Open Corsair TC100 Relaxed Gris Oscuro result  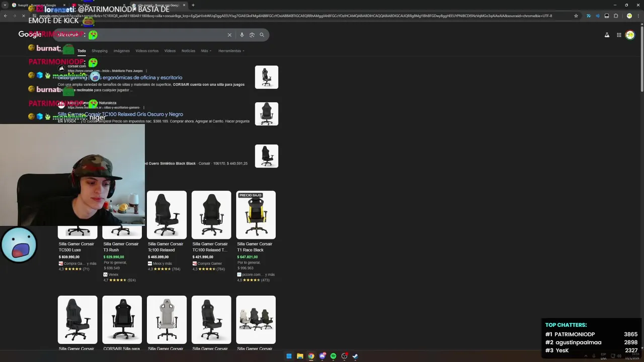[120, 114]
